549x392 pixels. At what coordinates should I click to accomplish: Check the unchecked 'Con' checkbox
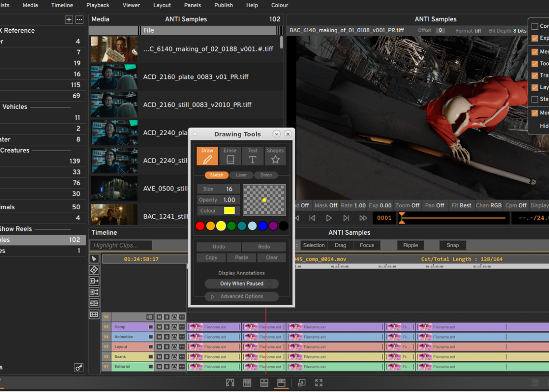pos(535,26)
